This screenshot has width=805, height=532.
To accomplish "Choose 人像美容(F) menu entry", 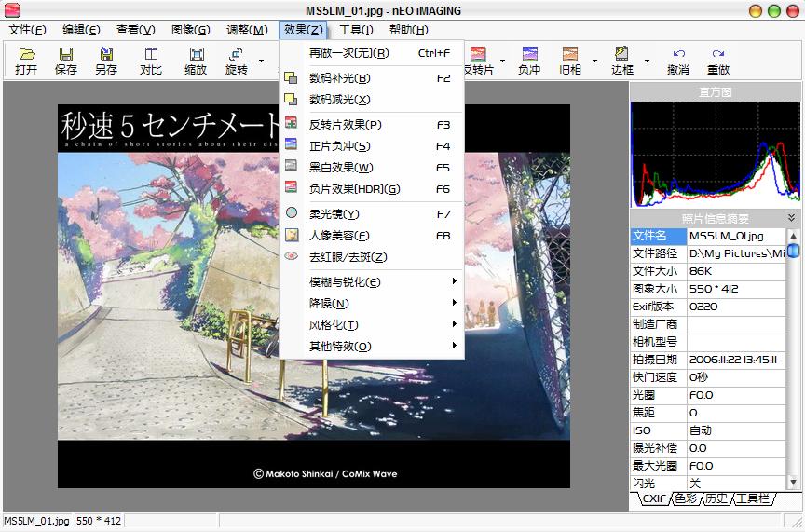I will point(372,236).
